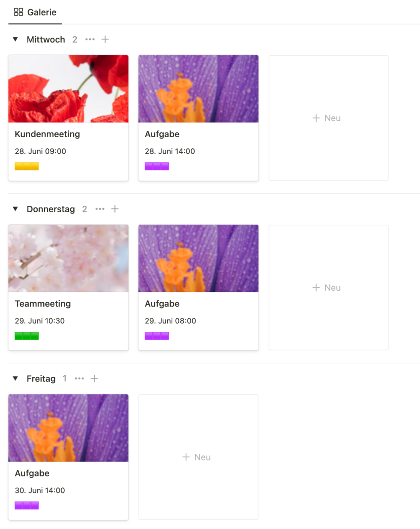The height and width of the screenshot is (529, 420).
Task: Open the Kundenmeeting poppy thumbnail
Action: 68,89
